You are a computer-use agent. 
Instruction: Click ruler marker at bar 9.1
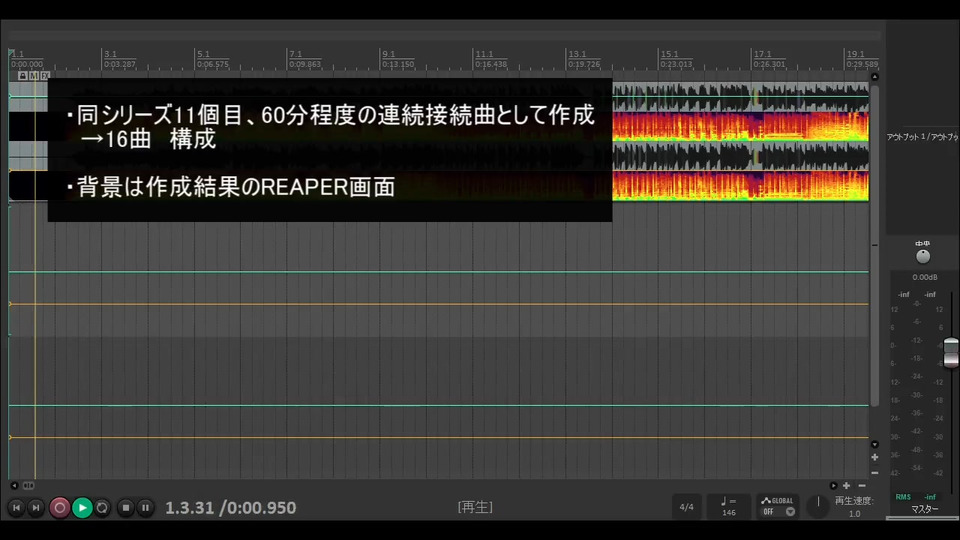click(x=389, y=54)
